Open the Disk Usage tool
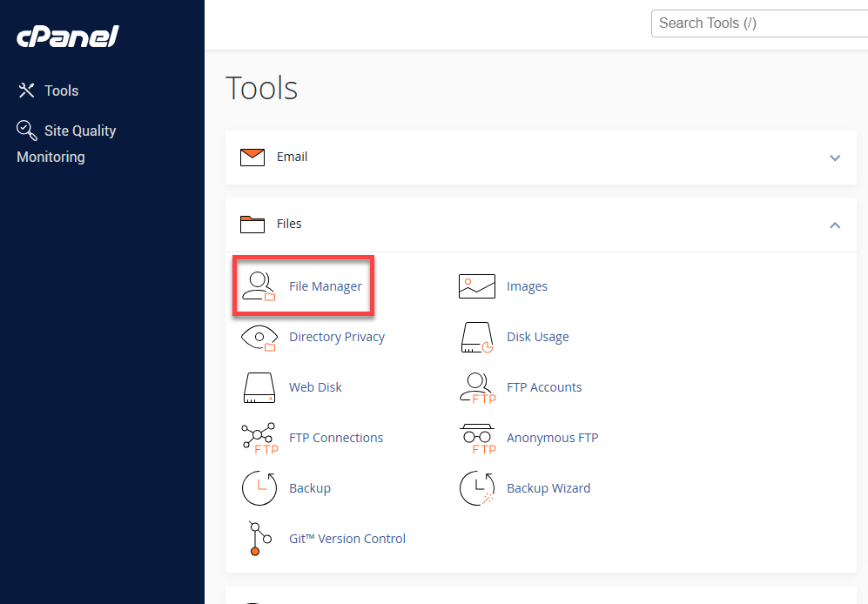The image size is (868, 604). tap(537, 336)
